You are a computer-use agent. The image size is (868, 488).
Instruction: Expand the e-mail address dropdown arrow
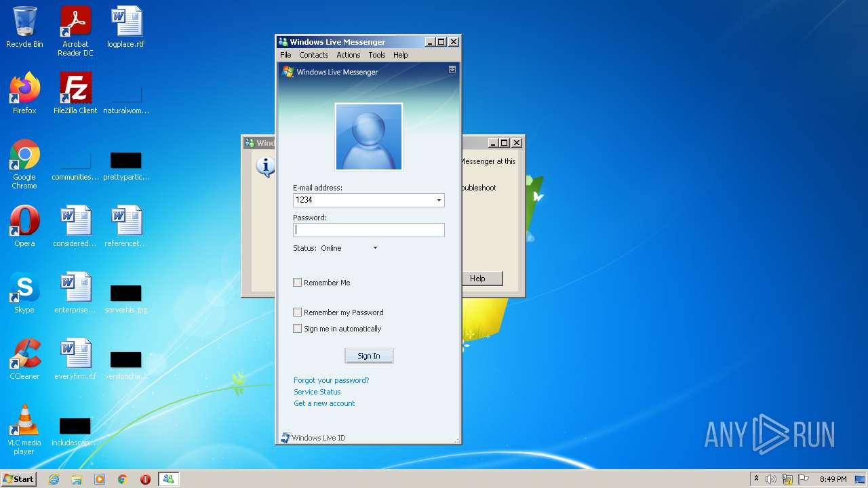click(439, 200)
